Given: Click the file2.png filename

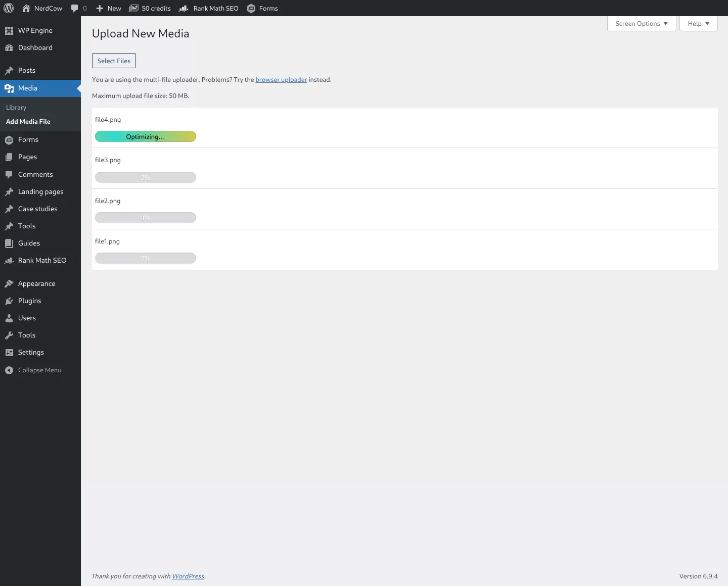Looking at the screenshot, I should (108, 201).
